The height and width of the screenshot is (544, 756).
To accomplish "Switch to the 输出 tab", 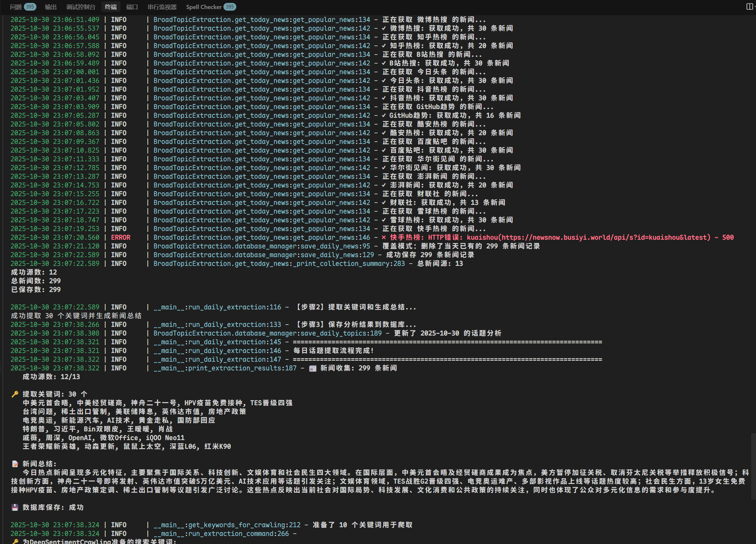I will pos(51,7).
